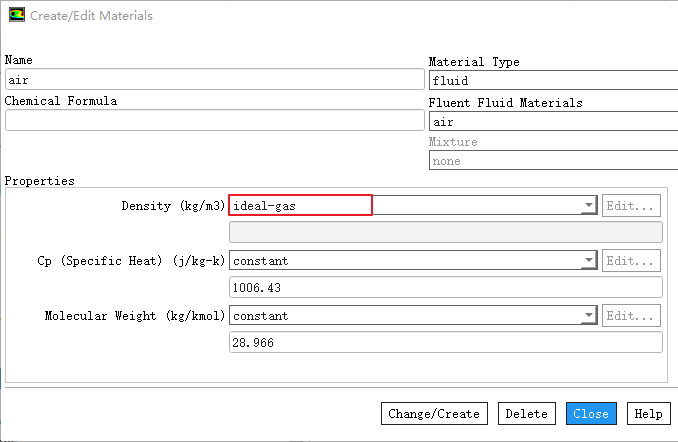This screenshot has width=678, height=442.
Task: Close the dialog with the Close button
Action: tap(591, 414)
